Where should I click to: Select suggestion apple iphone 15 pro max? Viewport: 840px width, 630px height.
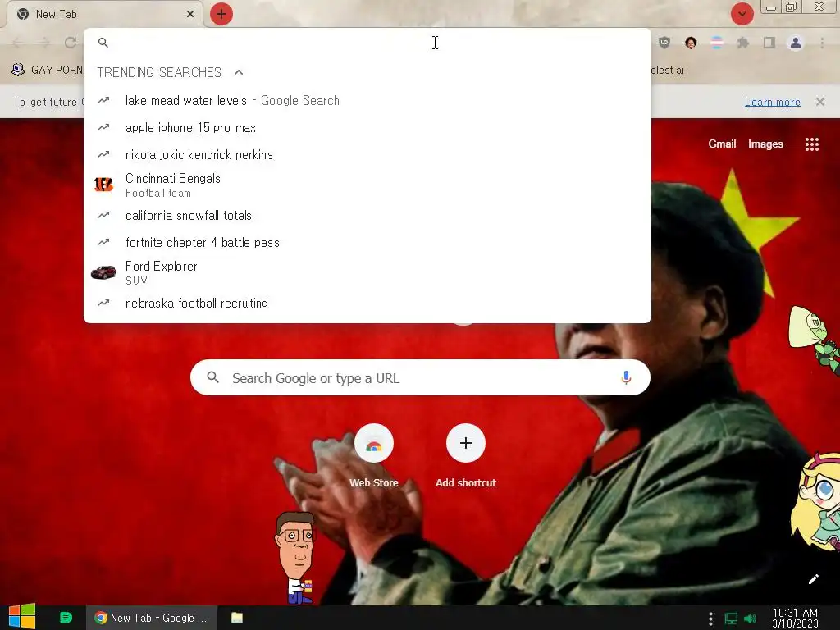367,127
